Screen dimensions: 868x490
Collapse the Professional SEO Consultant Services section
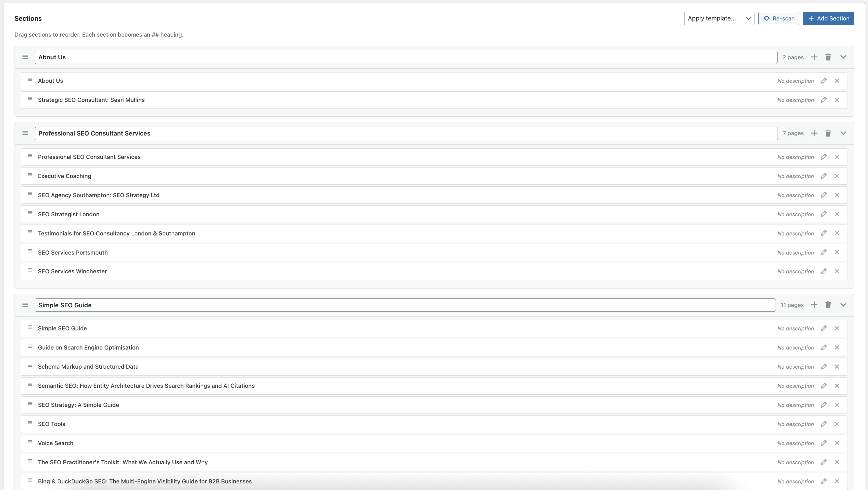pos(843,133)
